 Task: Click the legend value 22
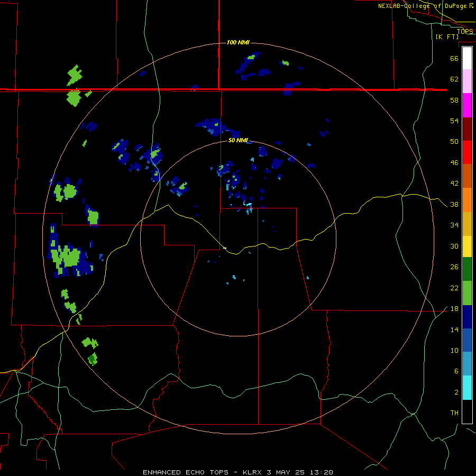(454, 288)
